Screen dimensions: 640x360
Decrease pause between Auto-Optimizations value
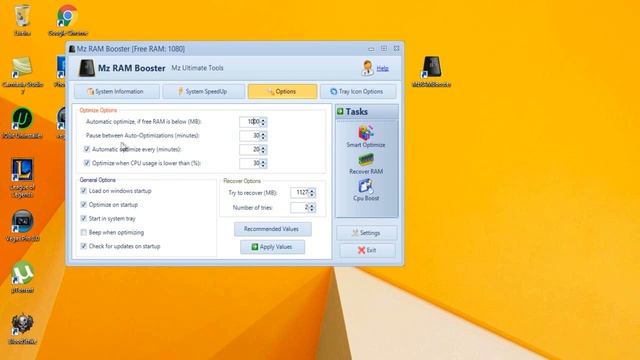pyautogui.click(x=263, y=138)
